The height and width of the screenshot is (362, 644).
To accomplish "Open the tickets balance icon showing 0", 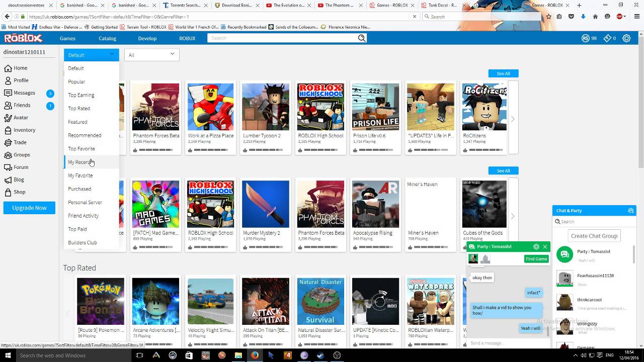I will point(607,38).
